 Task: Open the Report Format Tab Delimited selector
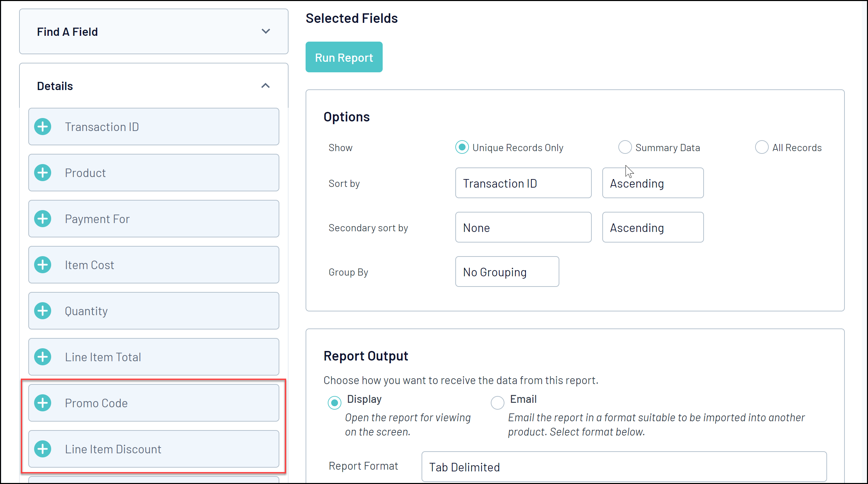624,467
